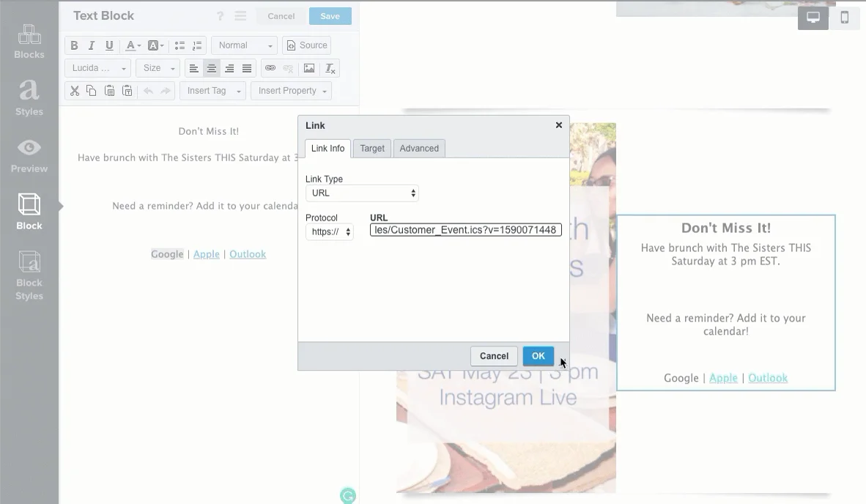Click the Apple link in the email preview

pyautogui.click(x=724, y=378)
